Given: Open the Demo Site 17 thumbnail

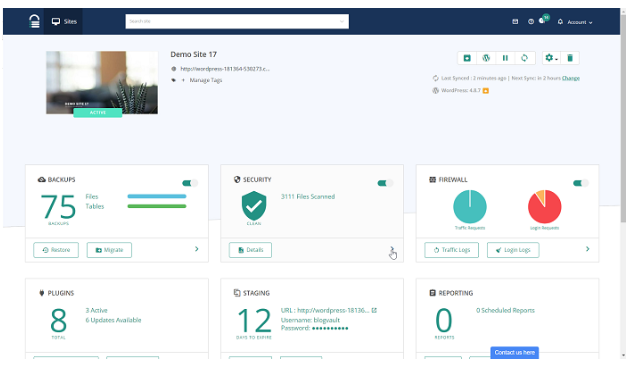Looking at the screenshot, I should 102,82.
